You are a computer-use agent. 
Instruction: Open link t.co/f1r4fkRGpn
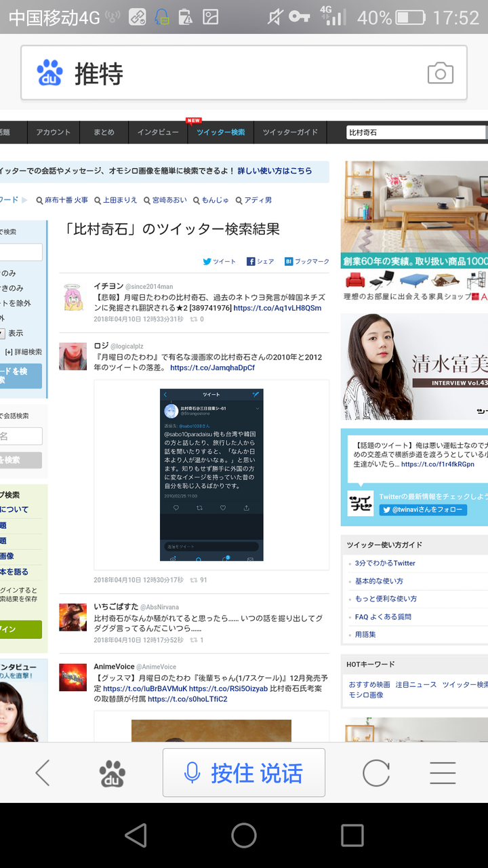click(438, 464)
